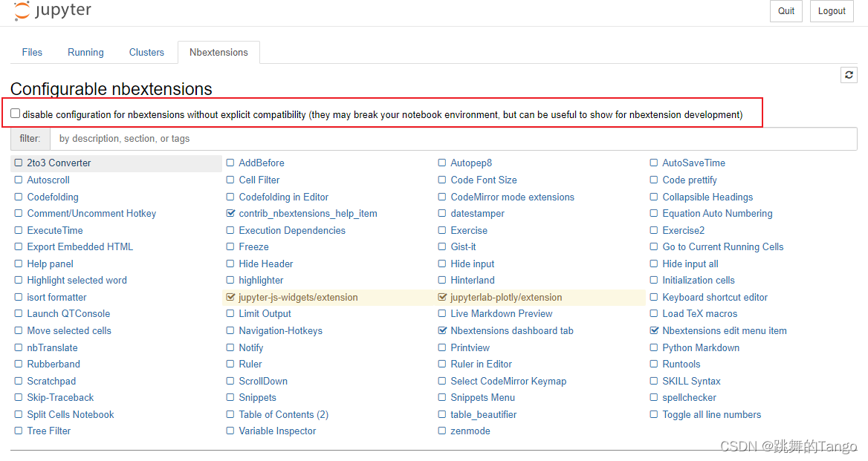Select the zenmode extension
Viewport: 868px width, 461px height.
point(470,431)
